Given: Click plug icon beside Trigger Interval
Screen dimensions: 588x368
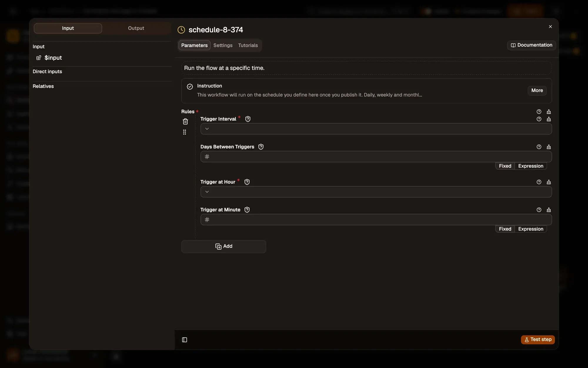Looking at the screenshot, I should [x=549, y=119].
